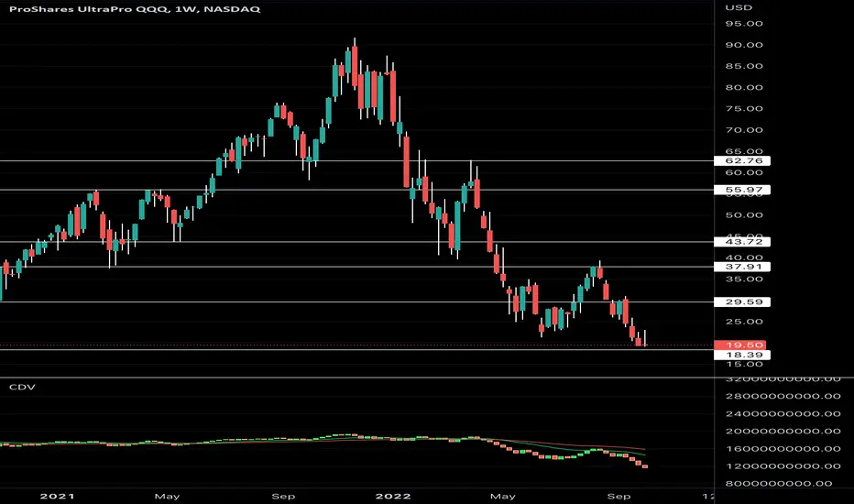Viewport: 854px width, 504px height.
Task: Click the 70.00 mark on the price scale
Action: (744, 130)
